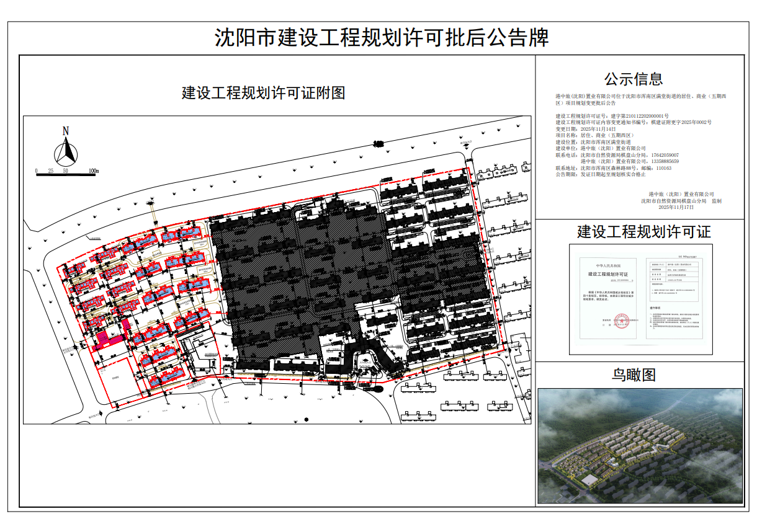Click the permit number 建字第210112202000001号
757x532 pixels.
639,116
